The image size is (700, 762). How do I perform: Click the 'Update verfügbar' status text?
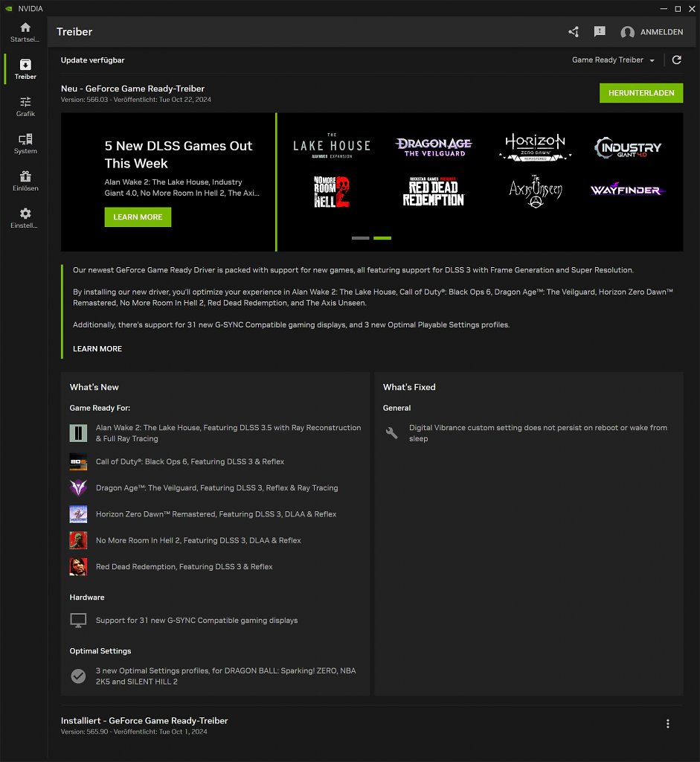pyautogui.click(x=92, y=60)
